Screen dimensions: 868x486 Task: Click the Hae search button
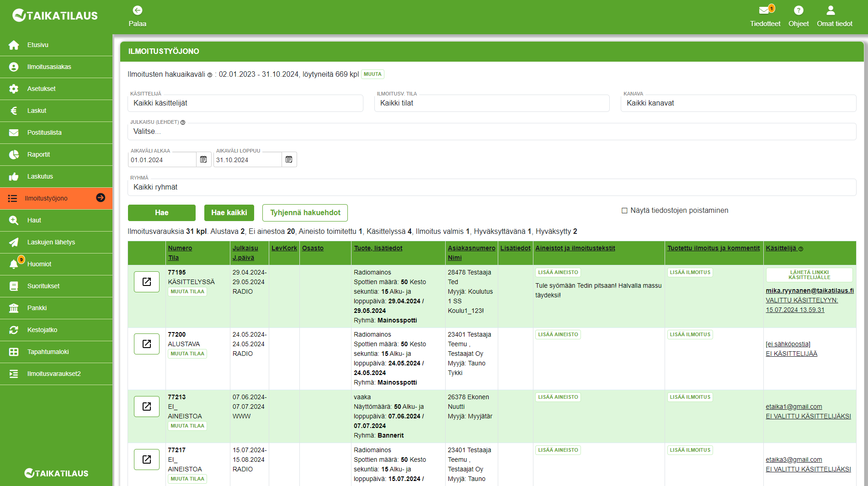click(x=162, y=213)
